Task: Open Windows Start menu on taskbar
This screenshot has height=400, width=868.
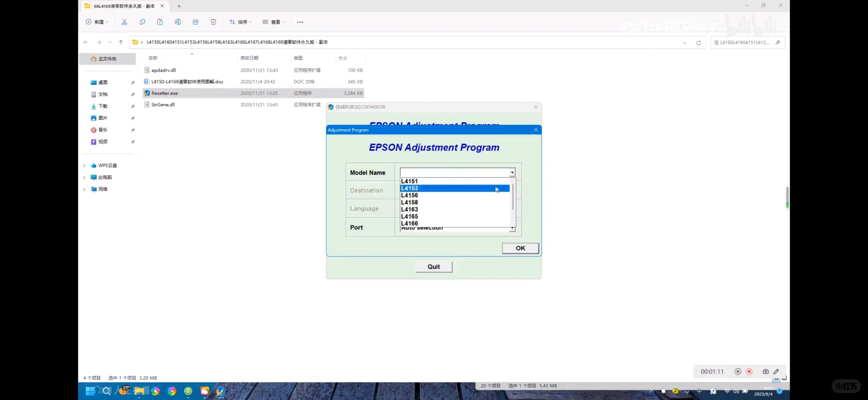Action: point(89,391)
